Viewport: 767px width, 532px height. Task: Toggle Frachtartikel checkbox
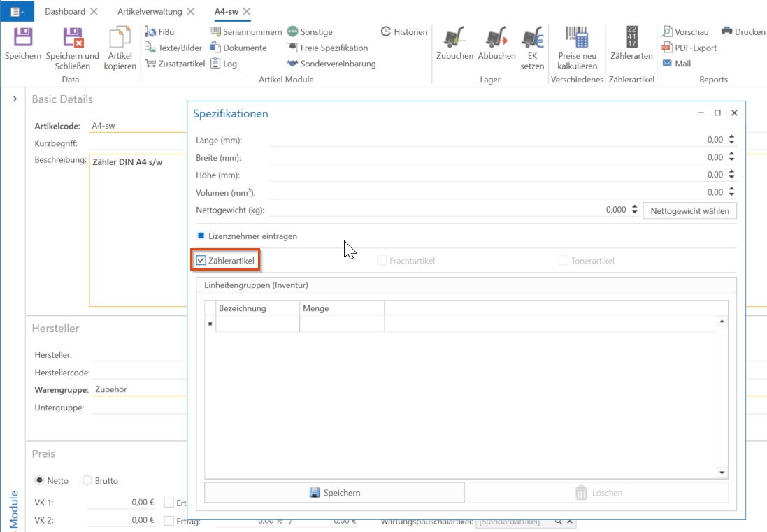click(x=382, y=261)
